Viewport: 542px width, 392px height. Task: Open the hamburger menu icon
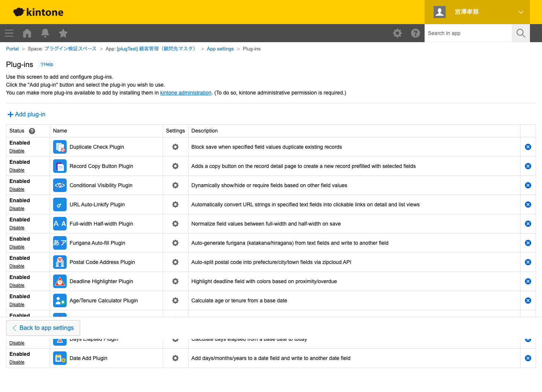[9, 33]
